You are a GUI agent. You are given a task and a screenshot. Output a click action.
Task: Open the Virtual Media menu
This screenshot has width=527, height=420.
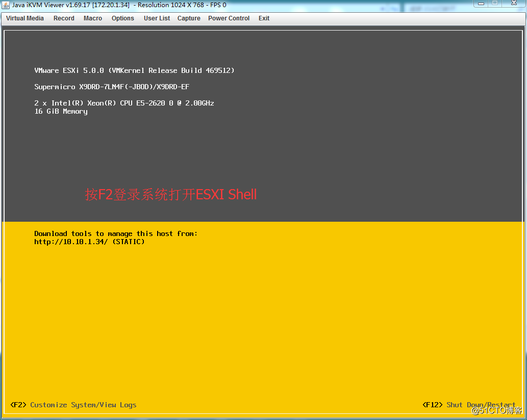25,18
